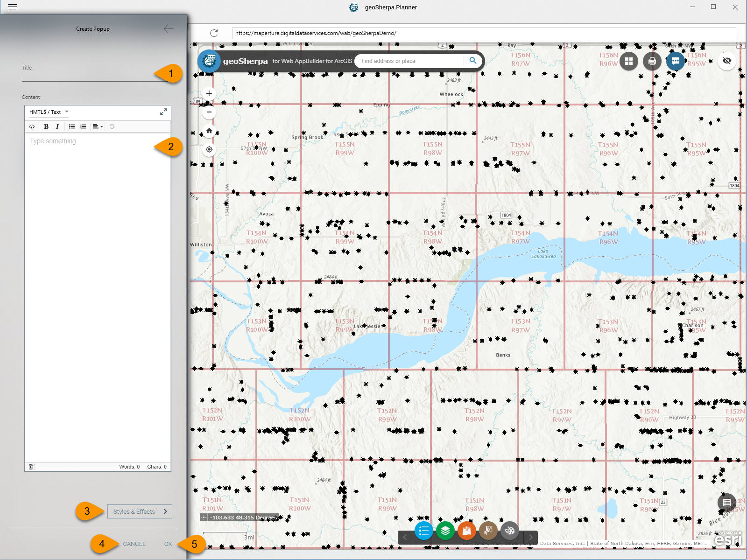
Task: Toggle HTML code view in editor
Action: coord(32,126)
